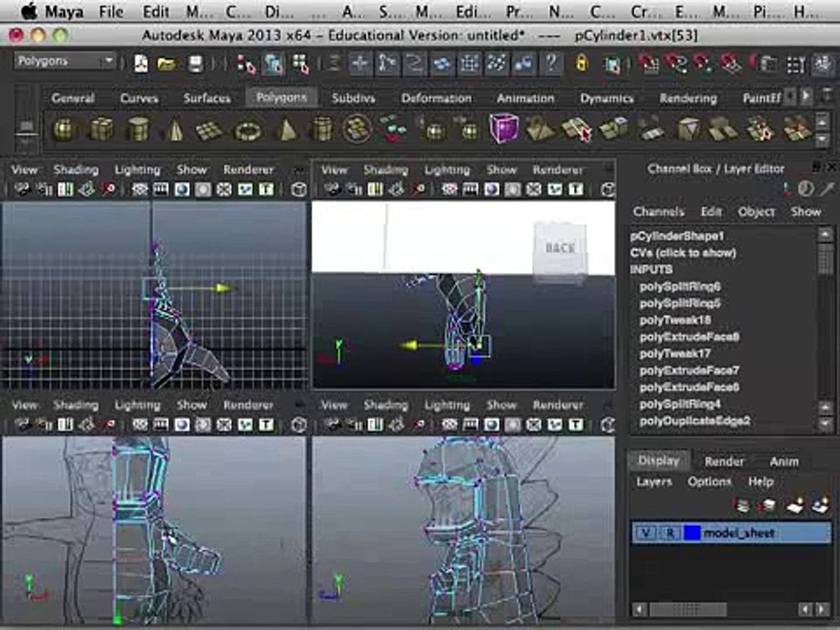
Task: Expand polySplitRing6 input node
Action: pos(680,287)
